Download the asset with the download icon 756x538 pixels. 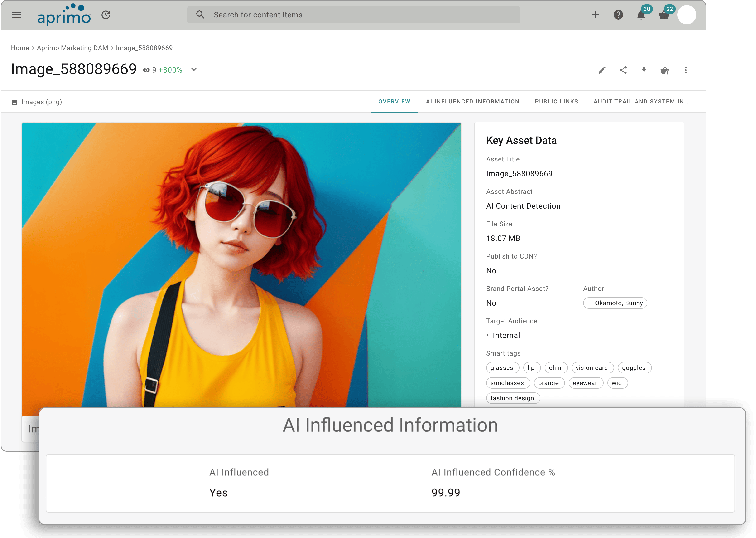click(x=644, y=70)
